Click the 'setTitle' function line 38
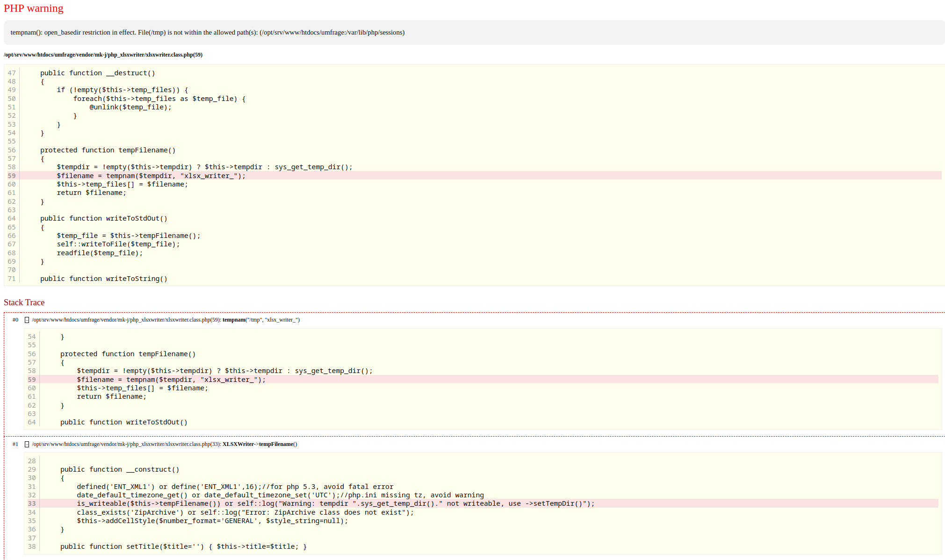 click(183, 546)
